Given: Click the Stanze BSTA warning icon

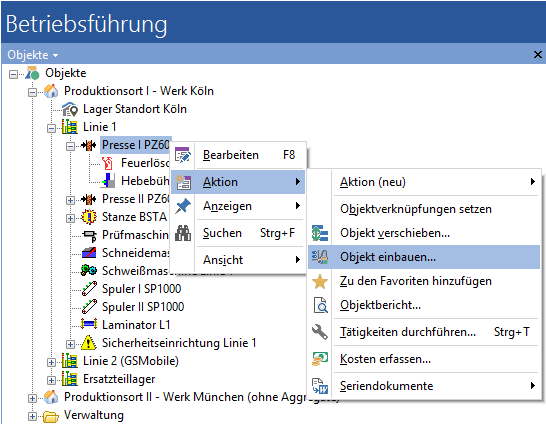Looking at the screenshot, I should point(89,217).
